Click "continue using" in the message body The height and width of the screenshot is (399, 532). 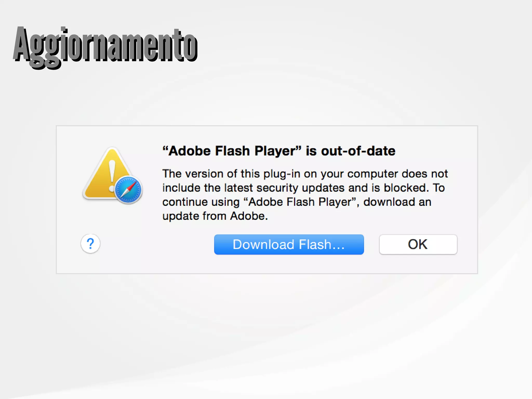pyautogui.click(x=201, y=202)
